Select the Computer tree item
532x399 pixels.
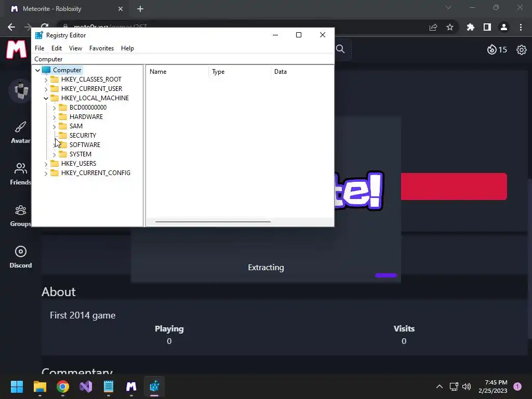[67, 70]
